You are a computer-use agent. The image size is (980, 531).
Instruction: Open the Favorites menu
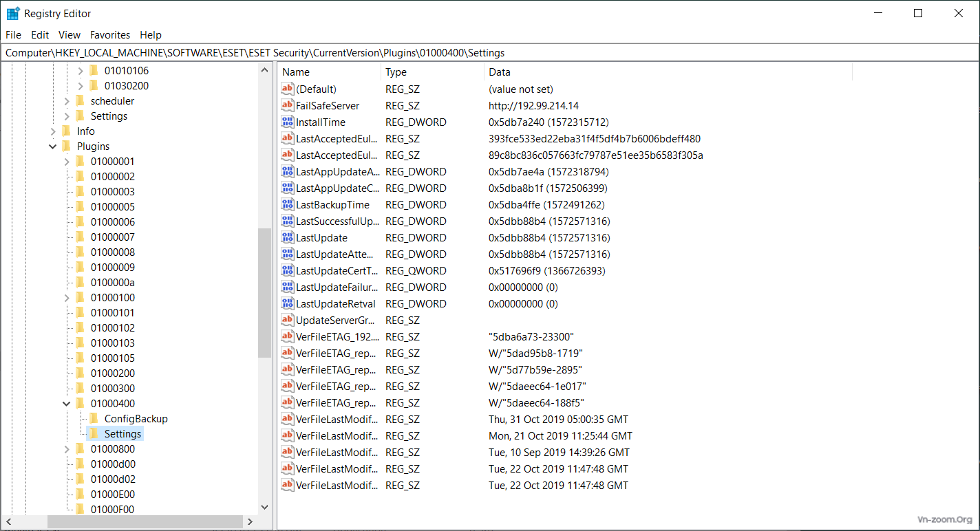pos(110,35)
